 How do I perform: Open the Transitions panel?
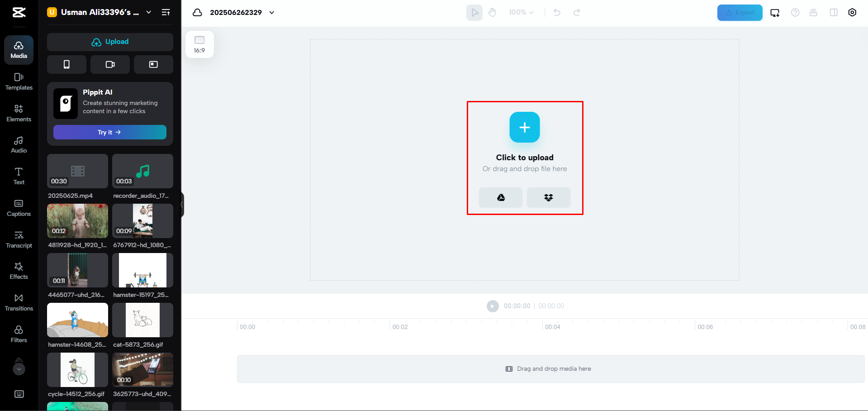tap(19, 302)
